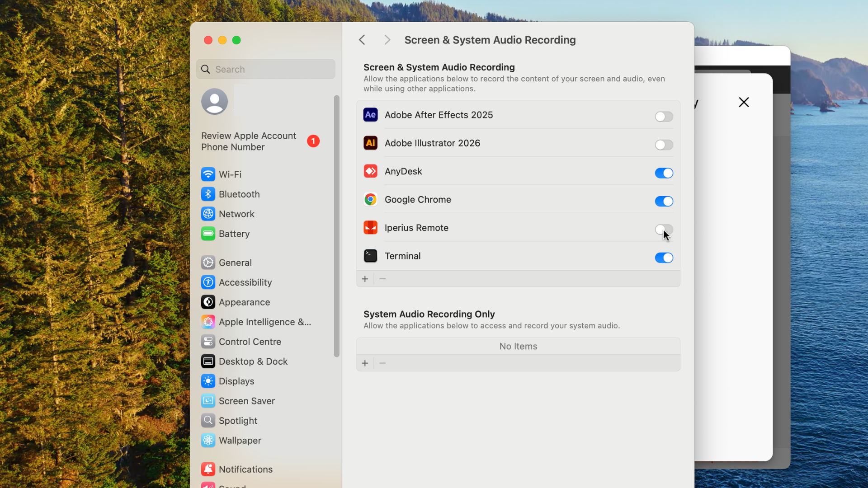Switch off Terminal screen recording

pos(664,258)
